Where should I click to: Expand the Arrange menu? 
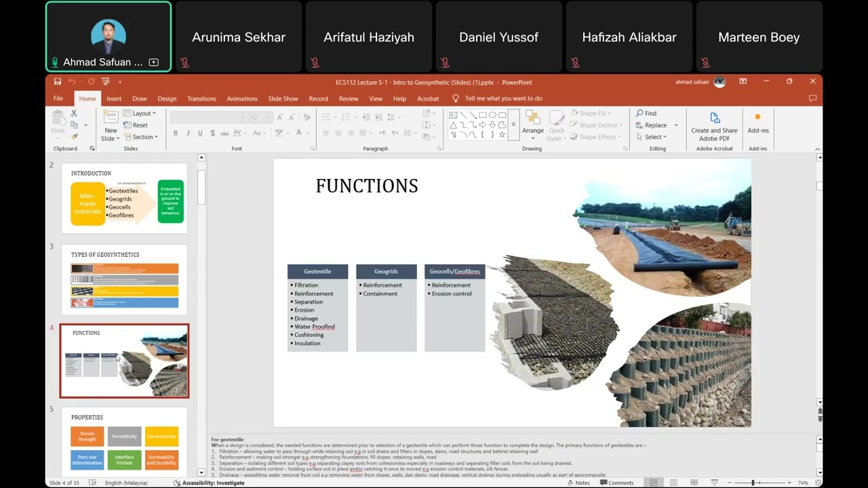533,125
